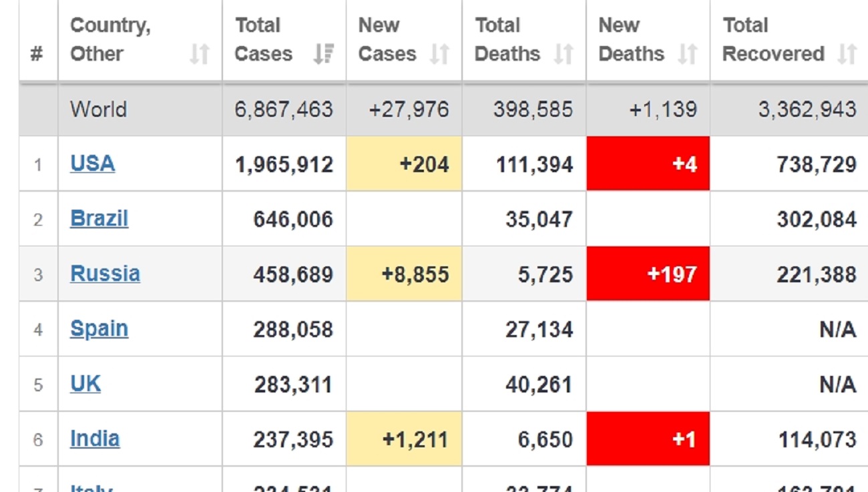Click Brazil's total deaths value 35,047
The height and width of the screenshot is (492, 868).
pos(539,220)
